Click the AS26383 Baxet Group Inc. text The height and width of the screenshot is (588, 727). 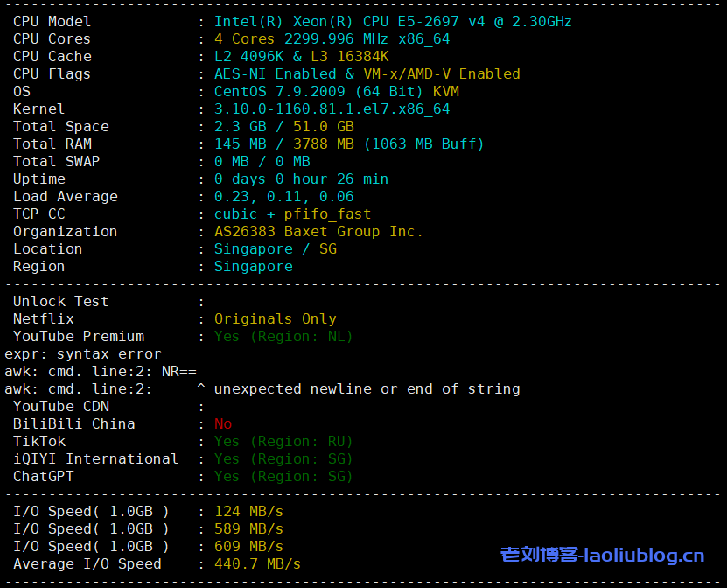pyautogui.click(x=318, y=231)
